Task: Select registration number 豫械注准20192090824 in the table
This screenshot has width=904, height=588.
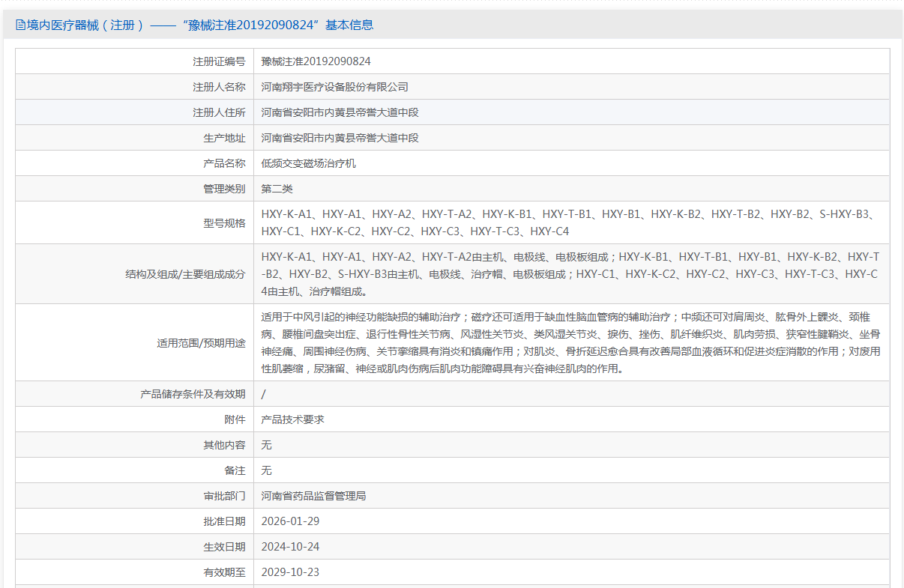Action: (x=316, y=61)
